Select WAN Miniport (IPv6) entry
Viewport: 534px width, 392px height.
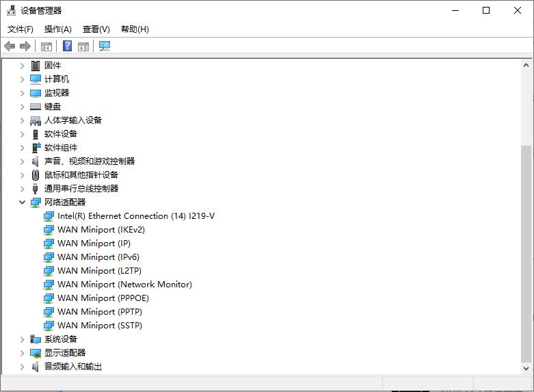point(98,257)
